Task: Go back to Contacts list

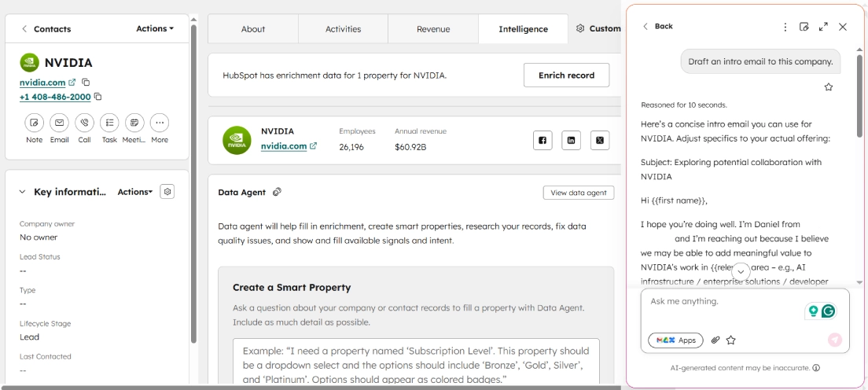Action: pos(46,29)
